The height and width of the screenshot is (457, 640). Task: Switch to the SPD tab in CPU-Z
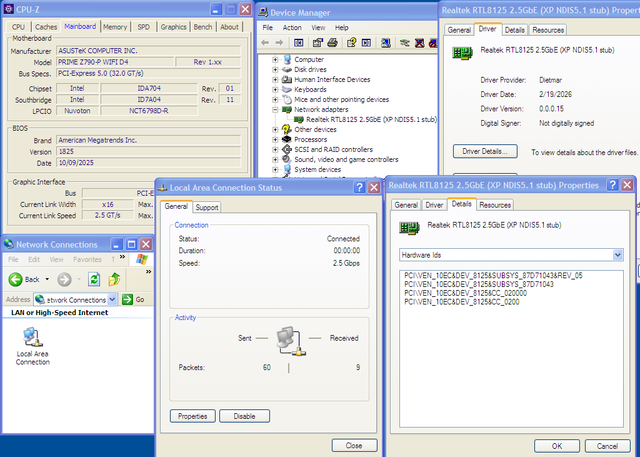[144, 27]
